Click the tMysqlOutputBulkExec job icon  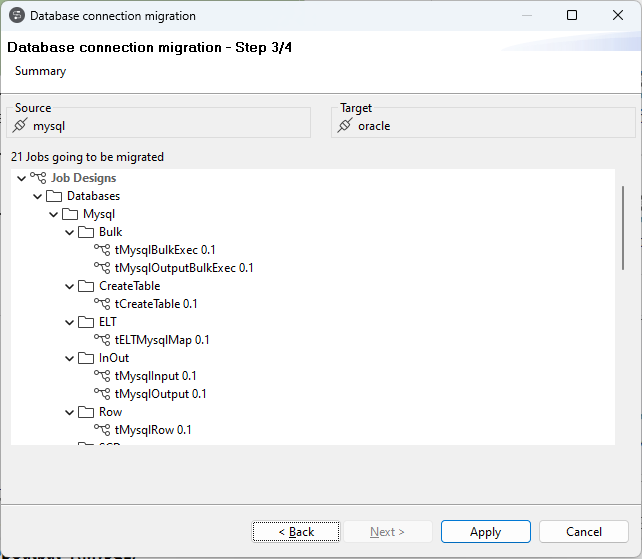click(102, 268)
